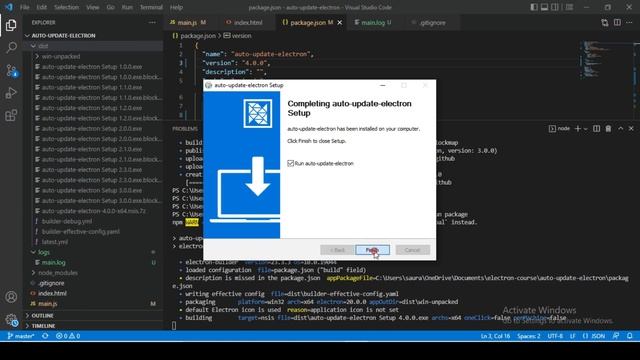Screen dimensions: 640x360
Task: Open the Edit menu
Action: click(41, 7)
